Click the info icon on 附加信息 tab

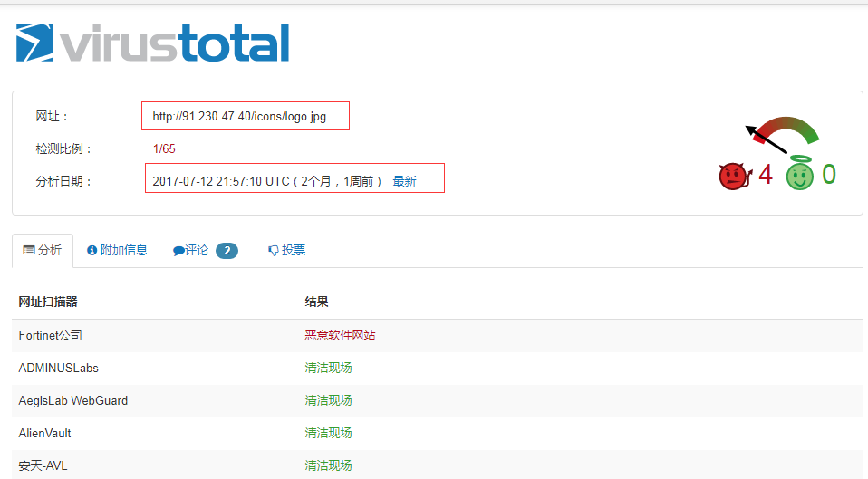coord(92,250)
